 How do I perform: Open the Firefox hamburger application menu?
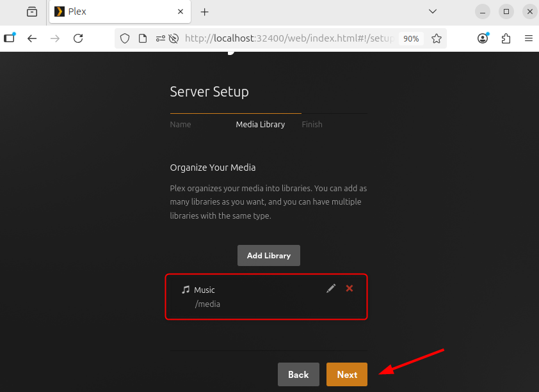(528, 38)
